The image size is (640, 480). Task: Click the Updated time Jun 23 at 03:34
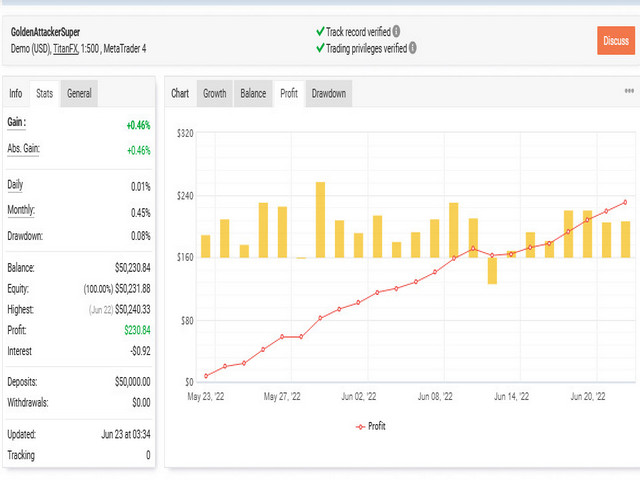click(126, 434)
